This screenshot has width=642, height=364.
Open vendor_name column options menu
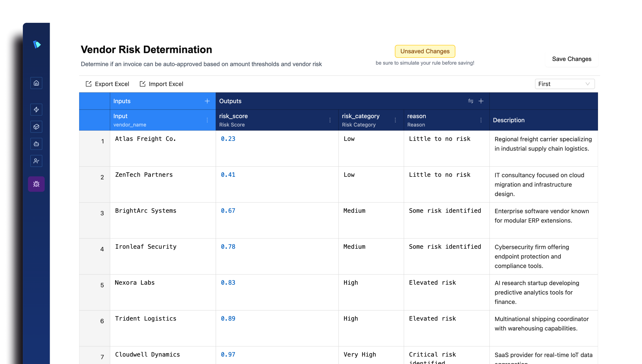click(207, 120)
